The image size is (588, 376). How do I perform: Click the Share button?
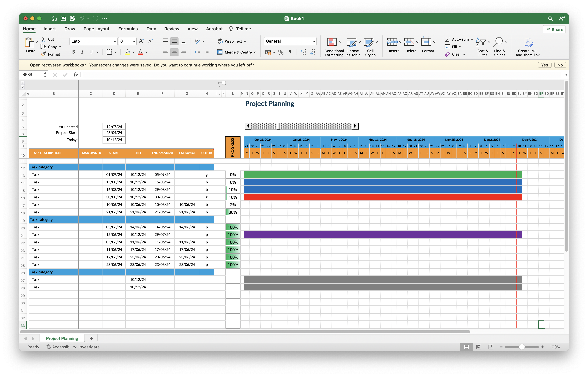[554, 29]
